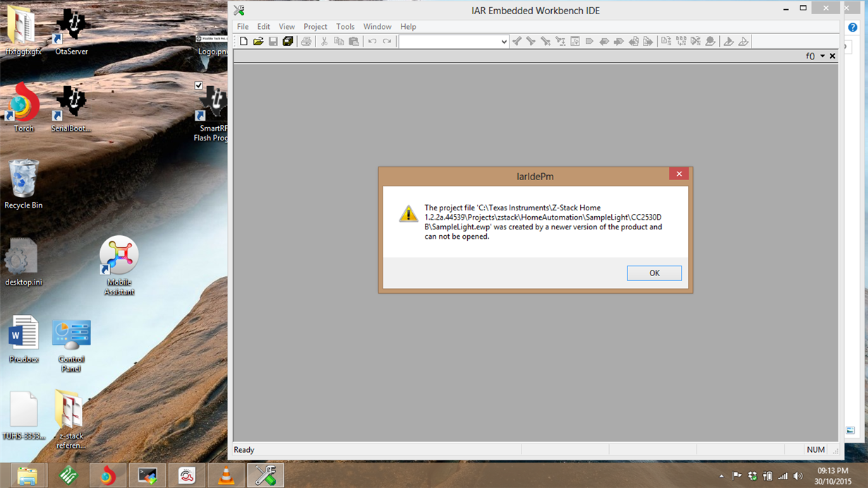The width and height of the screenshot is (868, 488).
Task: Select the z-stack reference folder
Action: [x=71, y=419]
